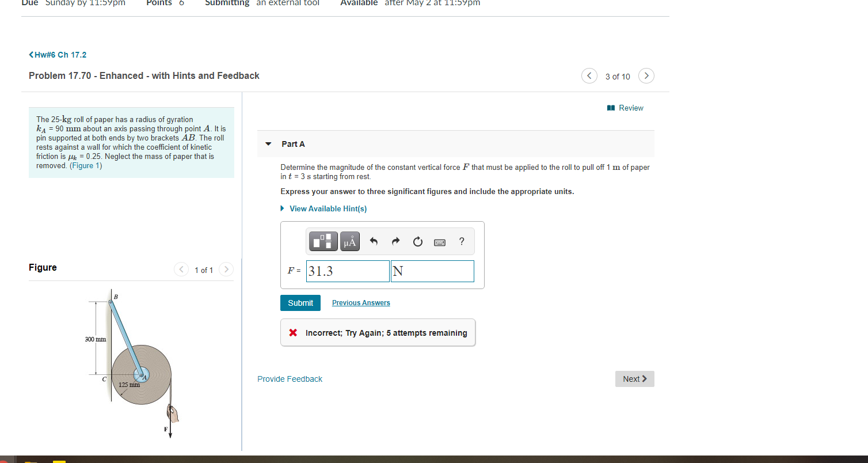
Task: Undo the last answer edit
Action: click(x=373, y=241)
